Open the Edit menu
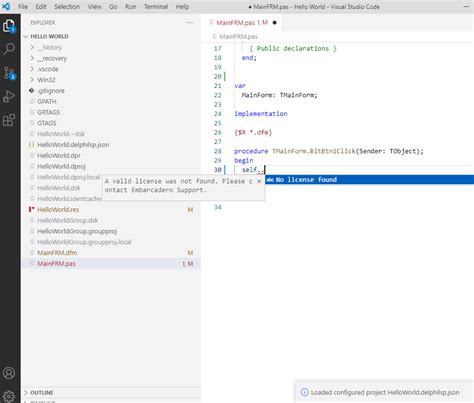This screenshot has height=403, width=474. click(41, 7)
